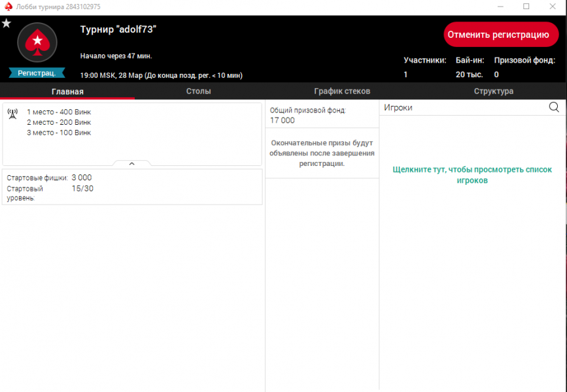Viewport: 567px width, 392px height.
Task: Click the PokerStars icon in title bar
Action: 8,7
